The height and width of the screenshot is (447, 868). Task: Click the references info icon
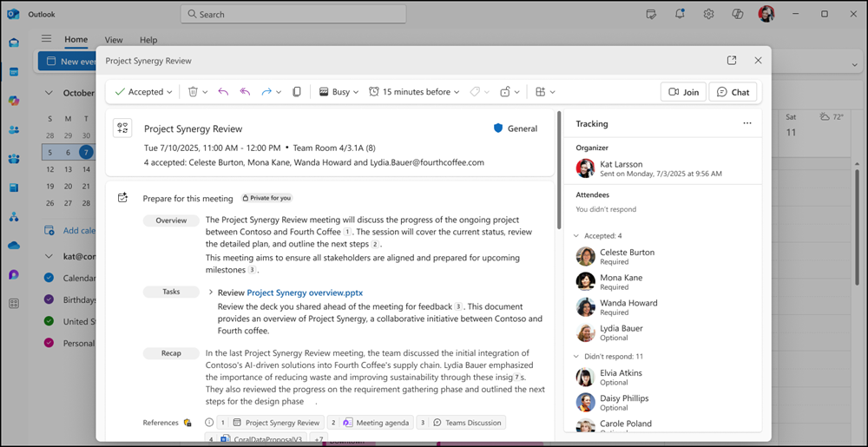(x=209, y=422)
